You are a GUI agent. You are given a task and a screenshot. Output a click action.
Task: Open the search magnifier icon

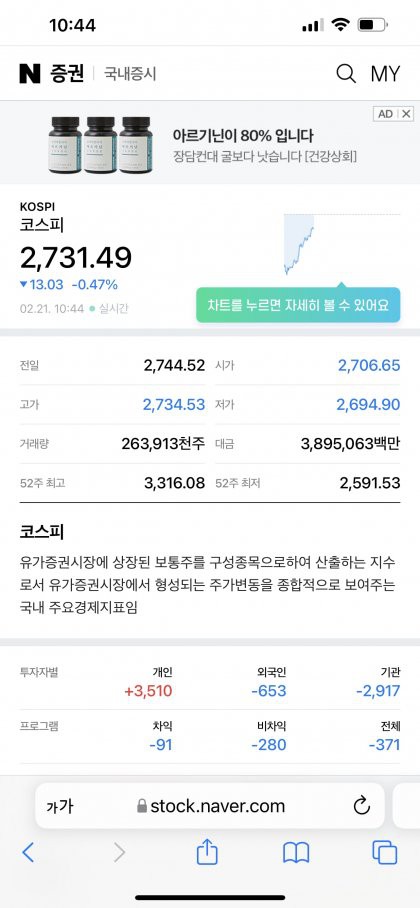346,74
